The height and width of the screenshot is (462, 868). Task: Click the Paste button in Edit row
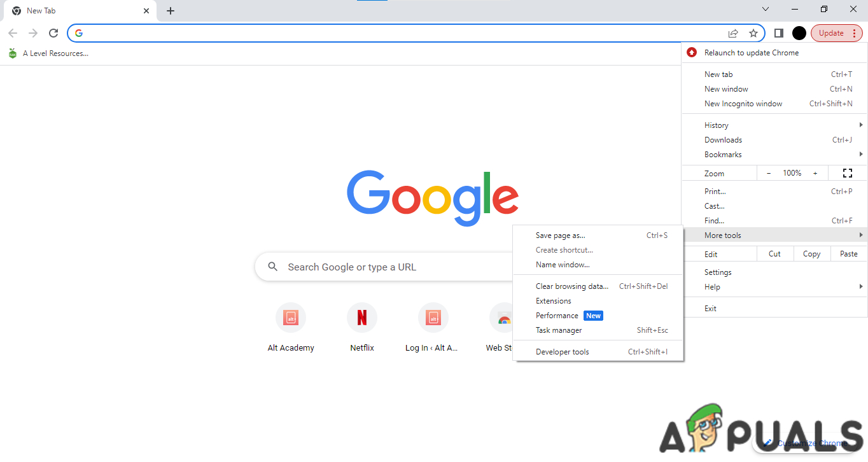tap(848, 254)
